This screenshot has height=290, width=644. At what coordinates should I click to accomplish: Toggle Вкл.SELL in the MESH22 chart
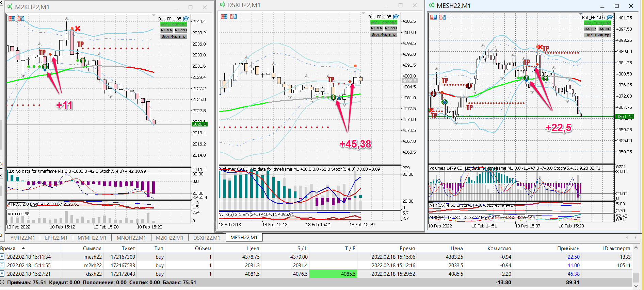(x=605, y=29)
